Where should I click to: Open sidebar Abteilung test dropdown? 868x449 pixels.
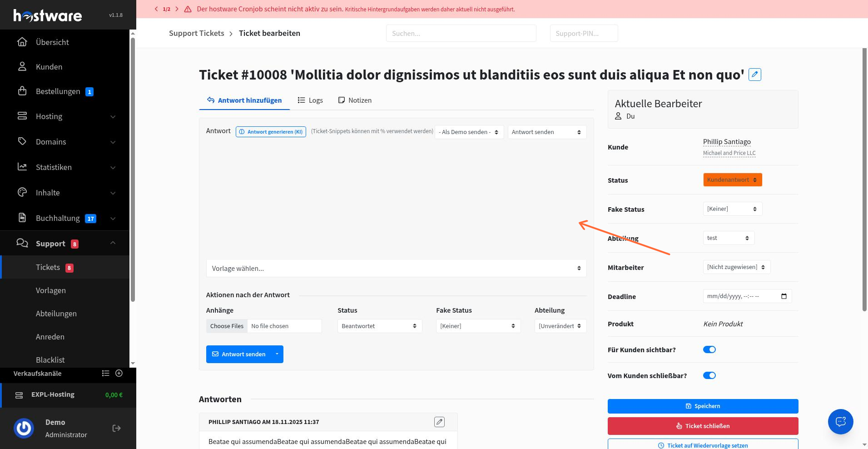(729, 238)
